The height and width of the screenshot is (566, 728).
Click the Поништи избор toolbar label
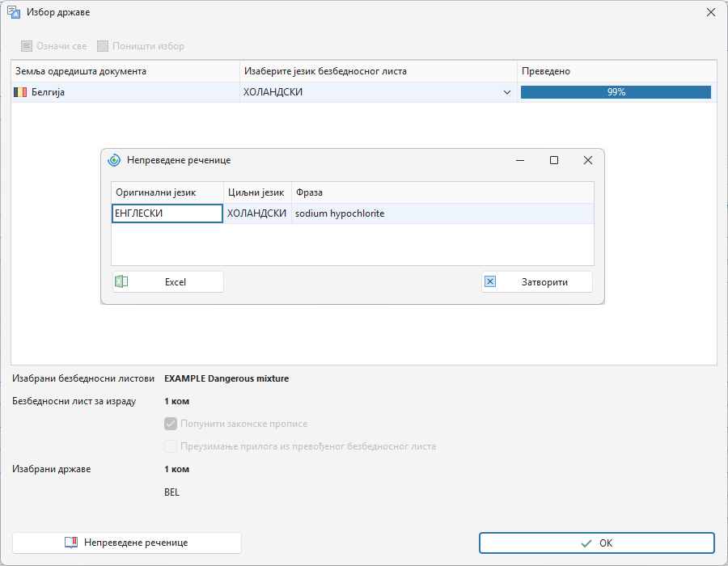[149, 46]
